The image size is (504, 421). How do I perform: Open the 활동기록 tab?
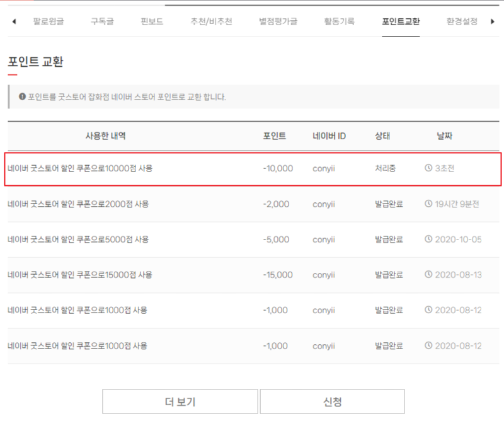pyautogui.click(x=340, y=21)
